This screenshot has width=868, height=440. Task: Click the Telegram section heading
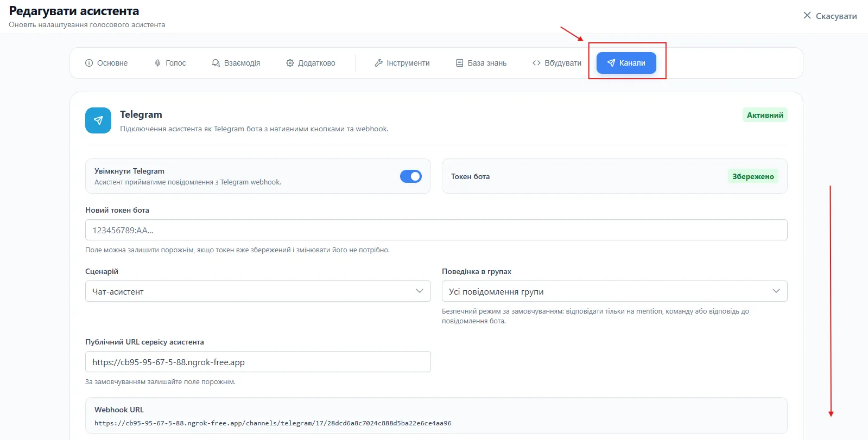coord(141,114)
